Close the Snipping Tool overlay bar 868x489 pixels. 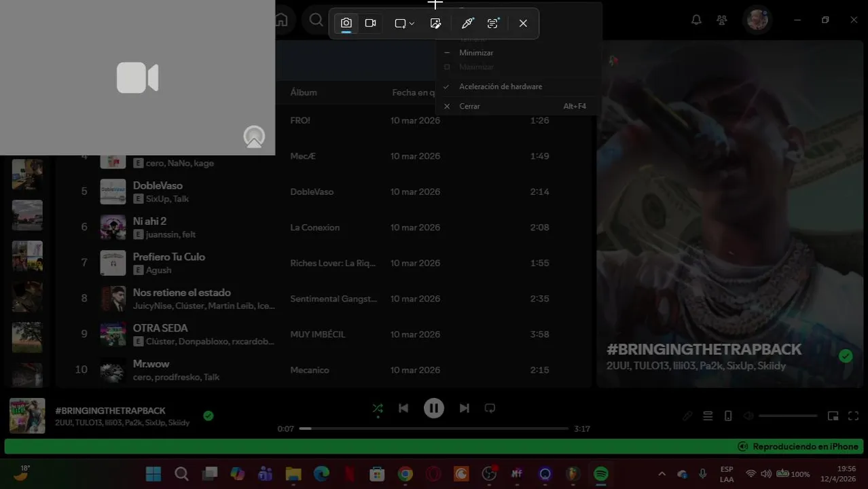[523, 23]
